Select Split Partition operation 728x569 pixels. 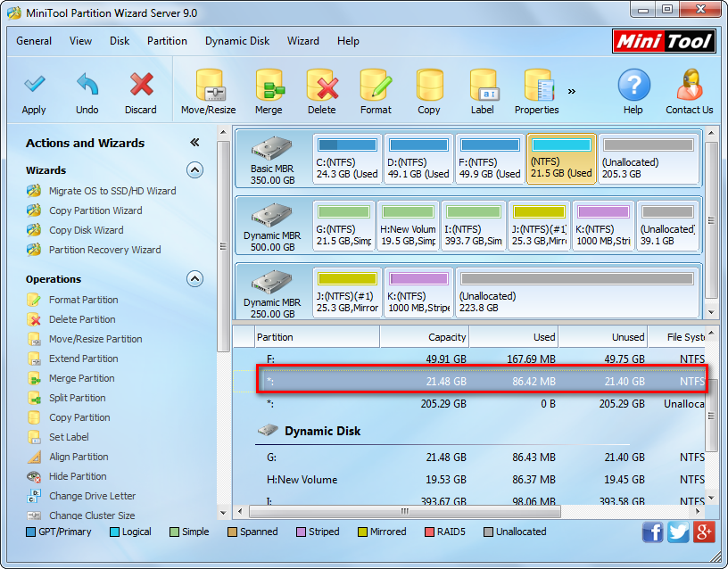77,398
